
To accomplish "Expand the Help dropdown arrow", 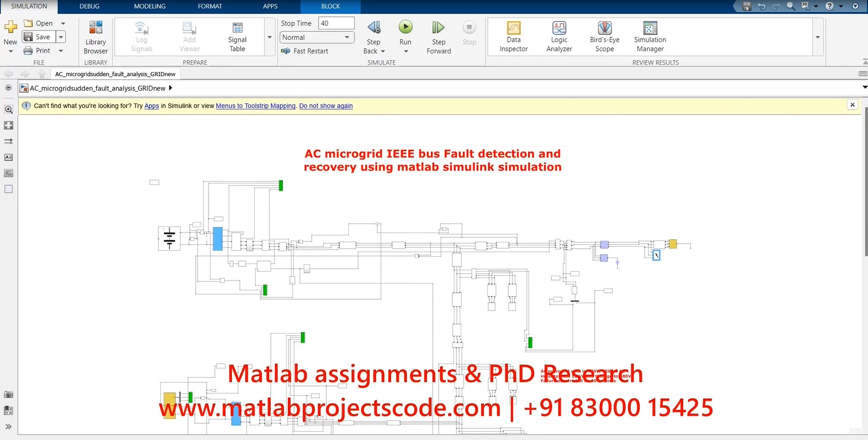I will tap(840, 6).
